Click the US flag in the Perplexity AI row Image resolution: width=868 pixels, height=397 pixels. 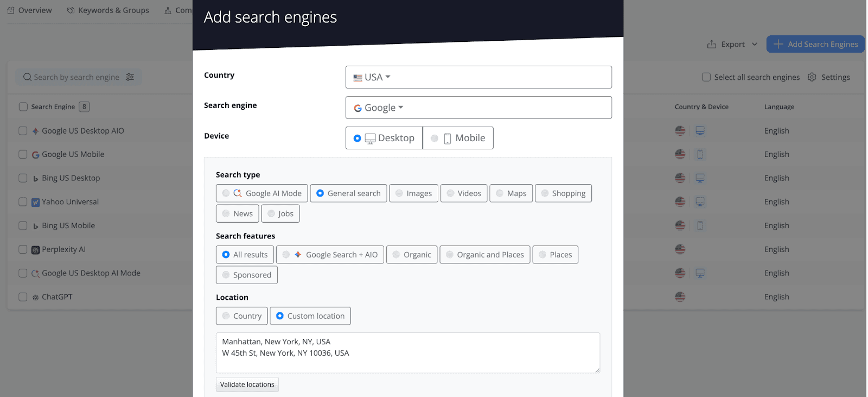tap(680, 249)
